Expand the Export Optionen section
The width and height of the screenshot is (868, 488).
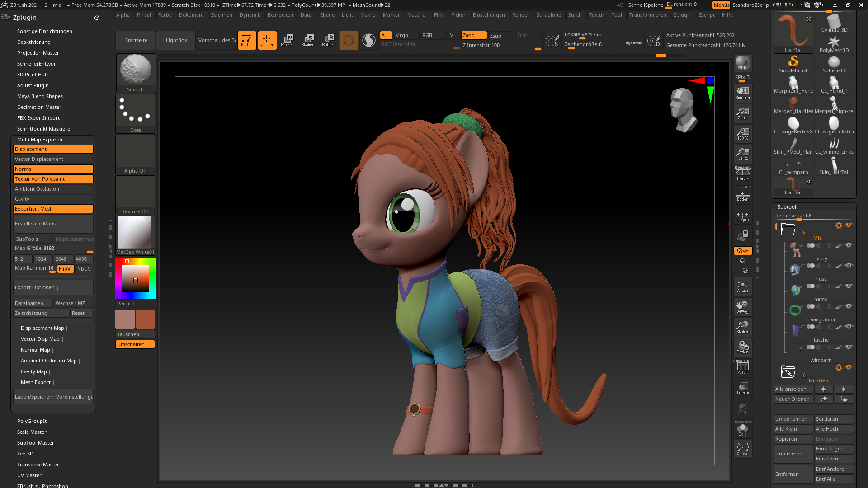pyautogui.click(x=53, y=287)
